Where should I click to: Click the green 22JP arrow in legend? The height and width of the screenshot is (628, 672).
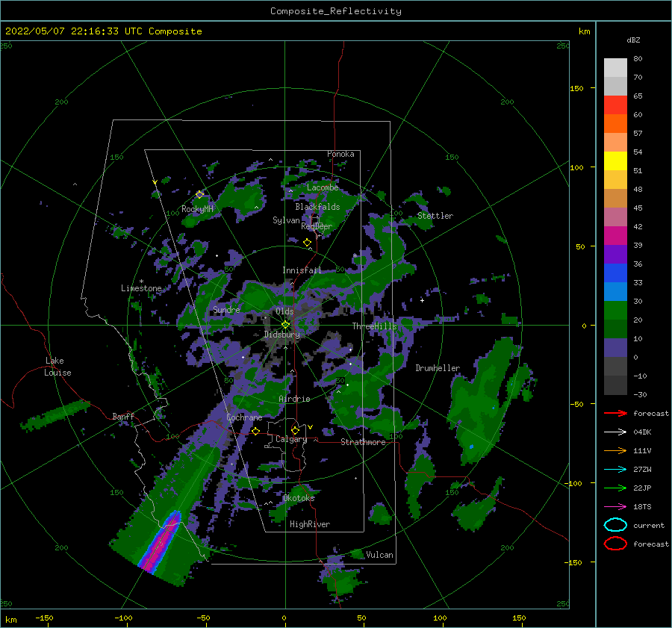coord(615,488)
